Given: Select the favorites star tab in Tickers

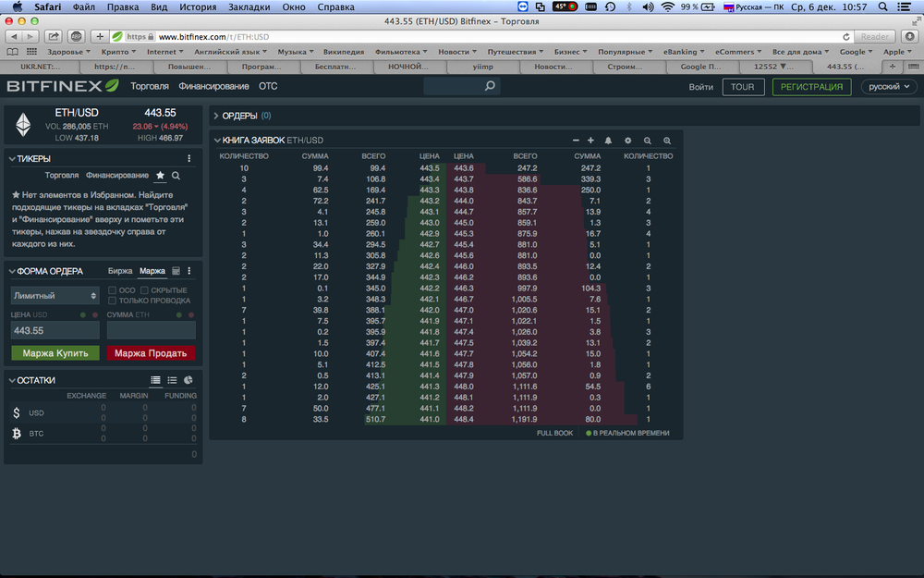Looking at the screenshot, I should 160,175.
